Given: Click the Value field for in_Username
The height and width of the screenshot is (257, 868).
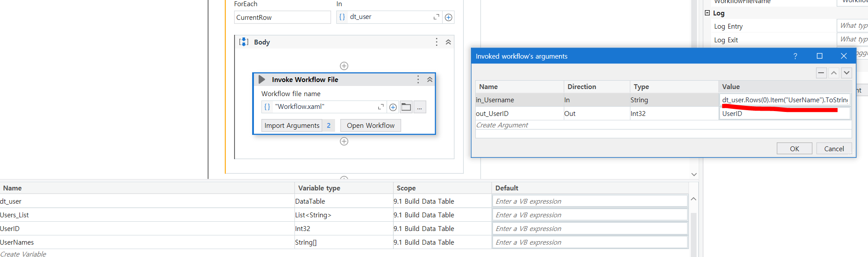Looking at the screenshot, I should tap(784, 100).
